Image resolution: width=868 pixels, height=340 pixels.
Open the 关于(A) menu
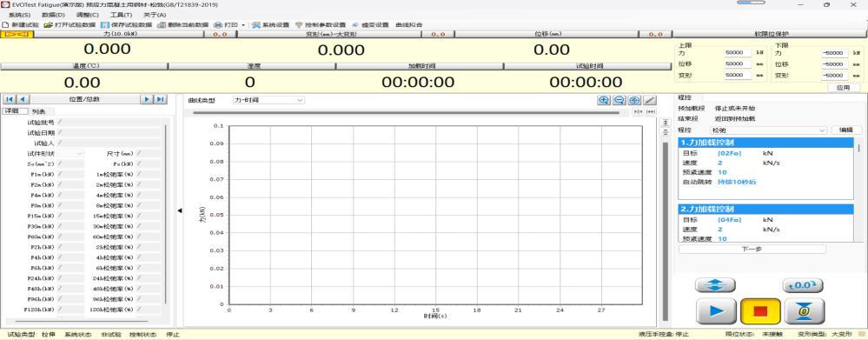pyautogui.click(x=155, y=15)
